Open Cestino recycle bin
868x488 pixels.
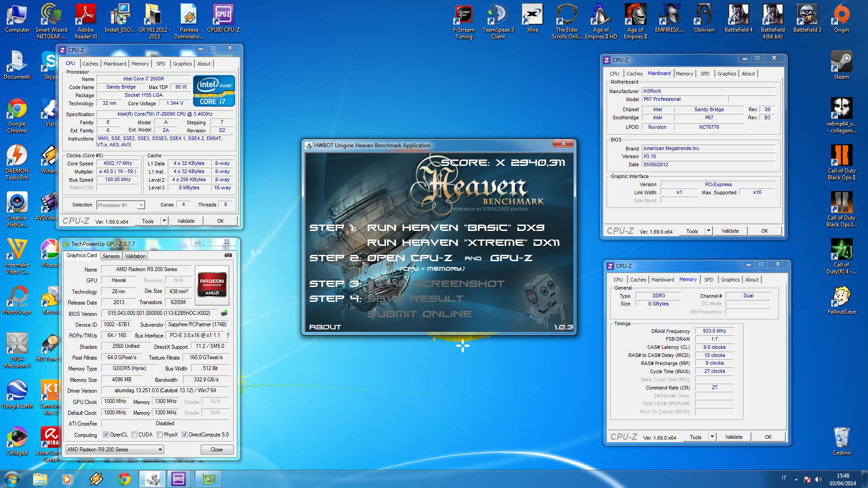(x=841, y=441)
